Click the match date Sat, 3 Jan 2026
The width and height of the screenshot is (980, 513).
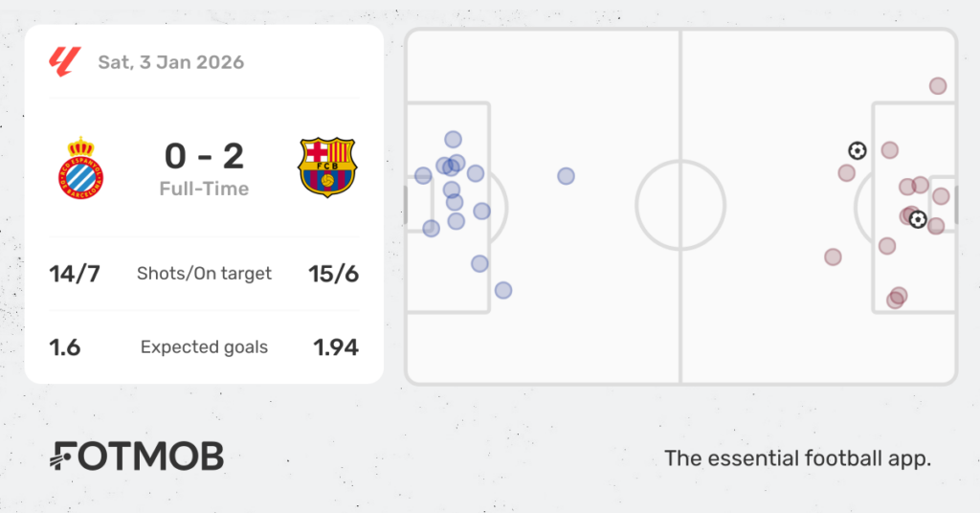(170, 62)
